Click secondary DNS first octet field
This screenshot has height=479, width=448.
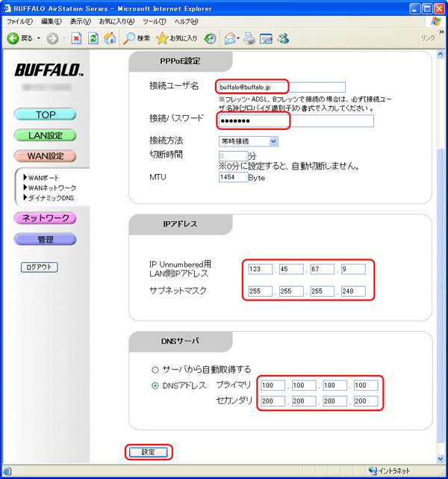pos(273,401)
